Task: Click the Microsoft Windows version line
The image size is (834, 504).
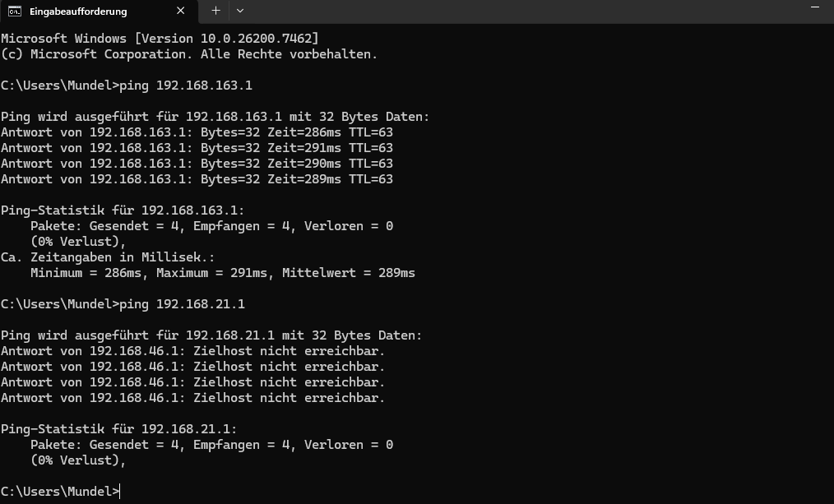Action: [160, 39]
